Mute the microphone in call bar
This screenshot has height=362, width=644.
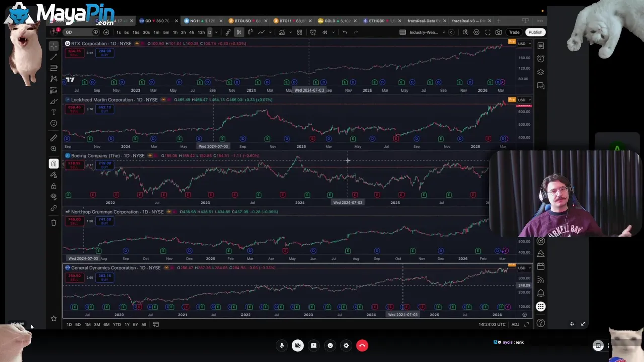tap(282, 346)
